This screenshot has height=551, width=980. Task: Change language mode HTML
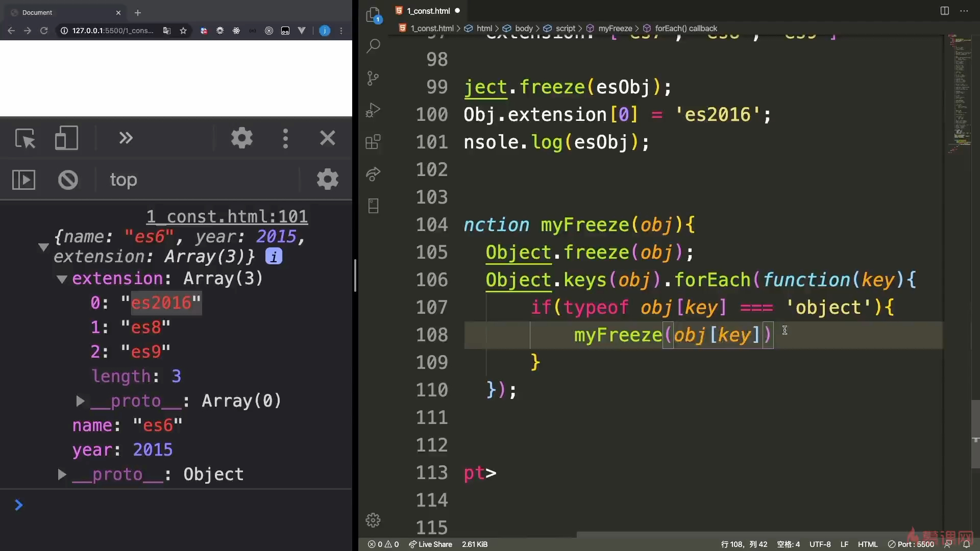coord(868,544)
